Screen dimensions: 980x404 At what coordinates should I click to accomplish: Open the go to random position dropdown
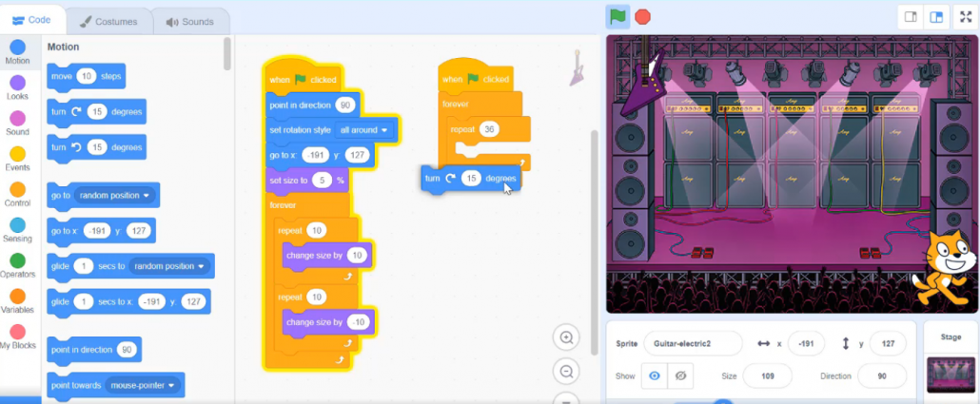click(115, 196)
